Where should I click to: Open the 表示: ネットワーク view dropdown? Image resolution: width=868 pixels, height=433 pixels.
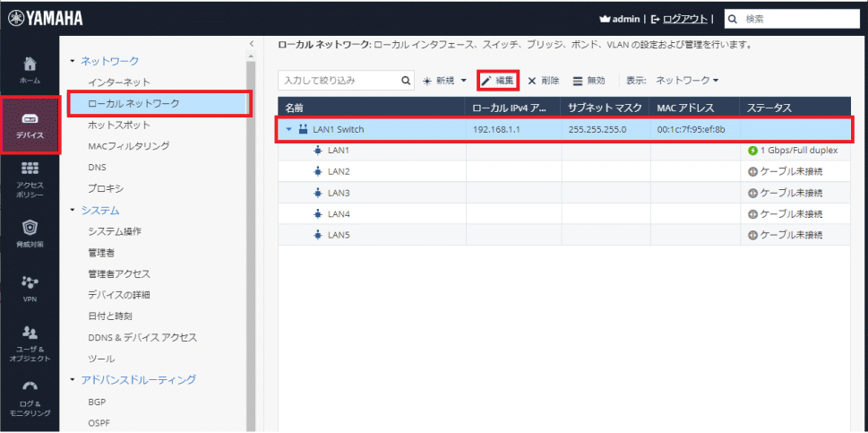686,81
